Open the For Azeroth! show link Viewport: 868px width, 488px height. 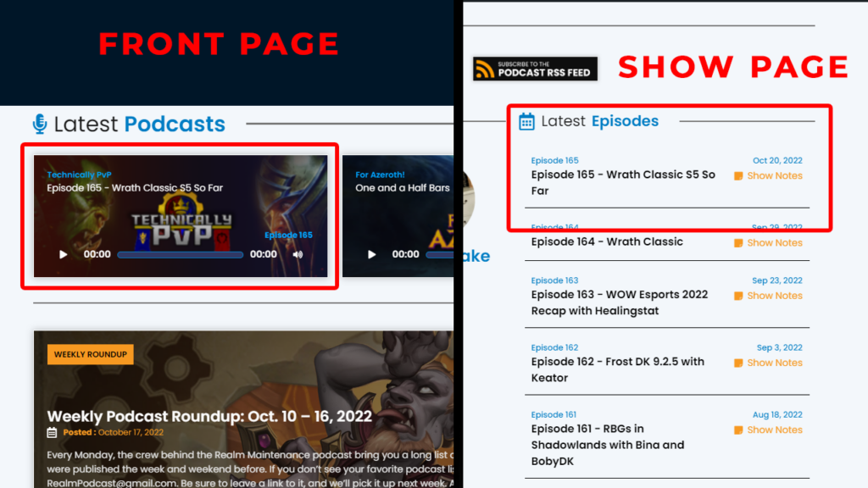[x=380, y=175]
